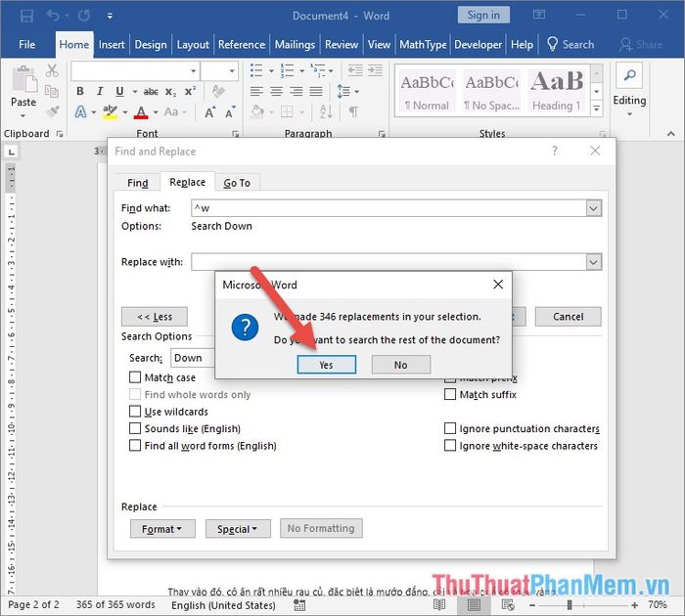Enable the Use wildcards checkbox
The height and width of the screenshot is (616, 685).
(x=135, y=412)
